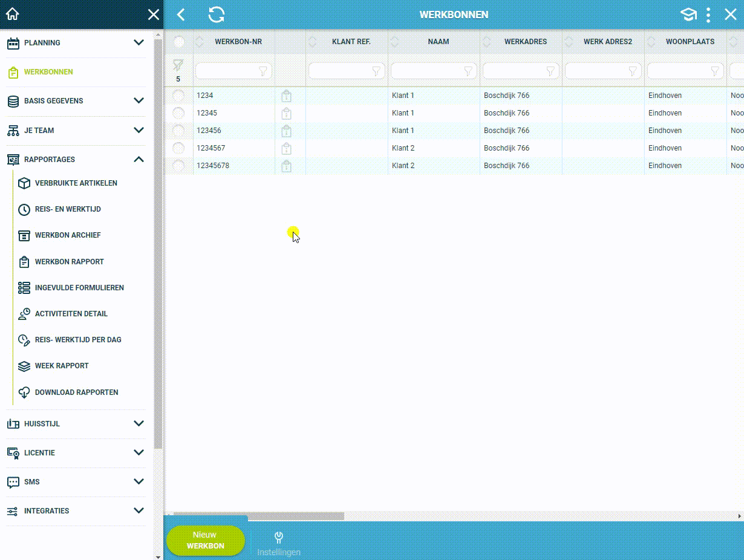Open Activiteiten Detail menu item
The image size is (744, 560).
point(71,314)
